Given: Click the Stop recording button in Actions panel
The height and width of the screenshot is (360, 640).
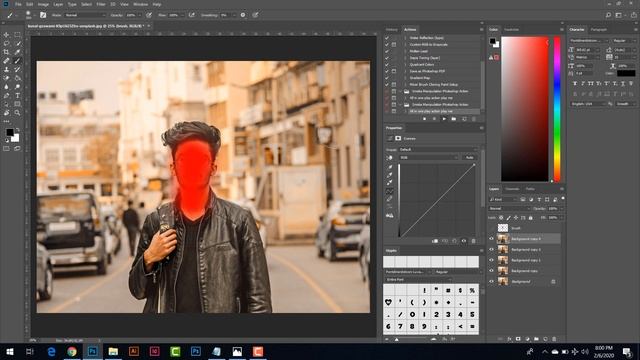Looking at the screenshot, I should coord(424,119).
